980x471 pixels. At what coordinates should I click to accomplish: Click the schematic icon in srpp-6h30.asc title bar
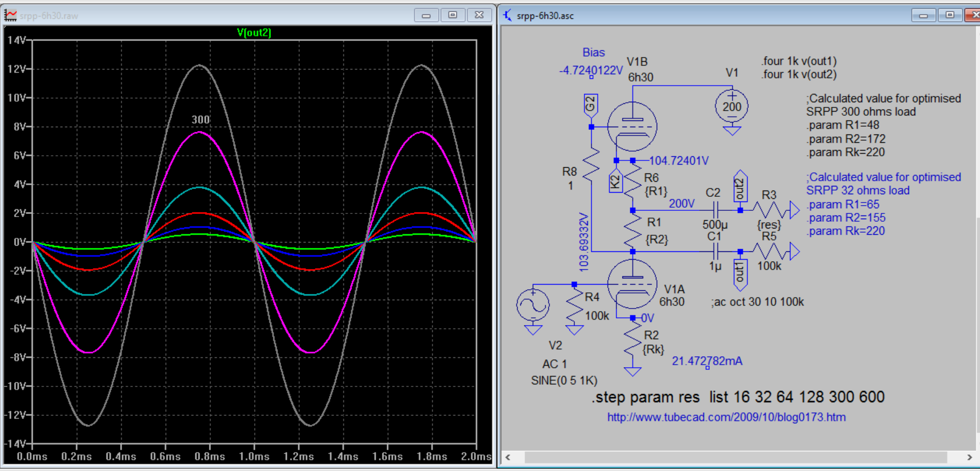(507, 16)
